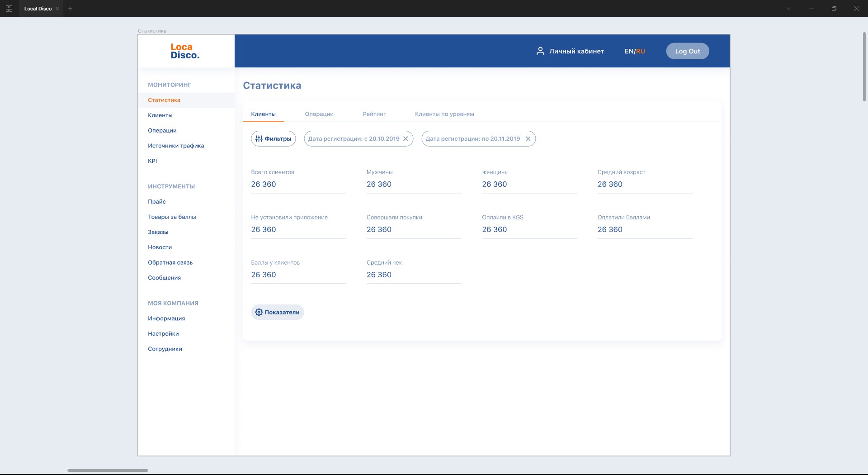The width and height of the screenshot is (868, 475).
Task: Open the Фильтры button
Action: [273, 139]
